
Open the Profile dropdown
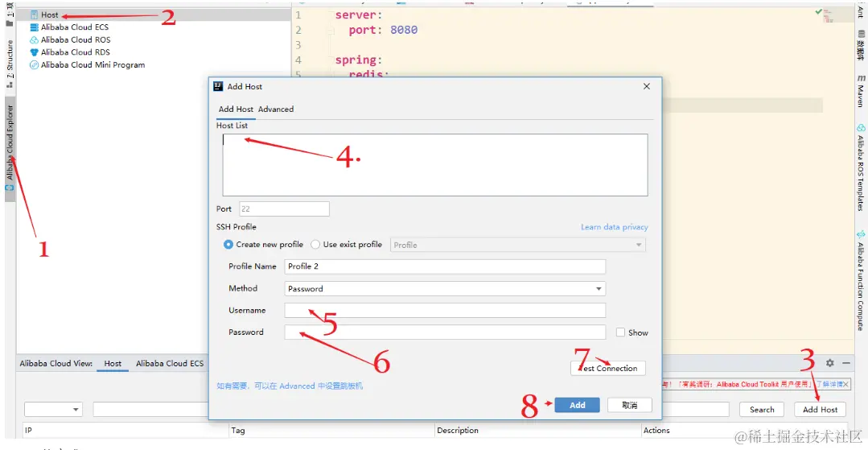[x=518, y=245]
